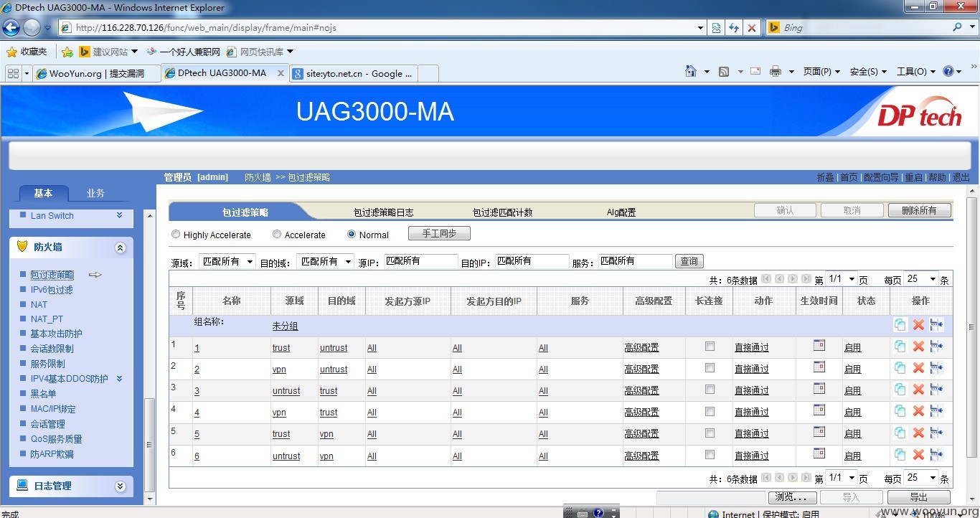Image resolution: width=980 pixels, height=518 pixels.
Task: Click the 手工同步 manual sync button
Action: point(439,234)
